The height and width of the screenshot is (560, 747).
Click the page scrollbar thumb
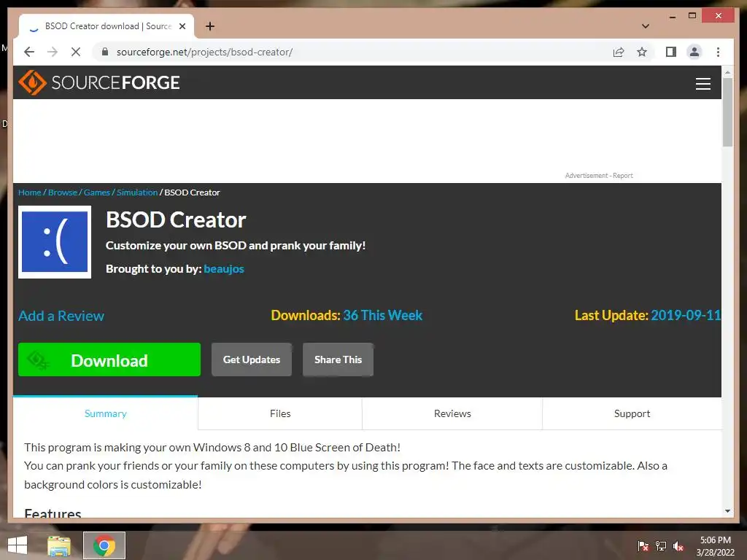point(727,112)
